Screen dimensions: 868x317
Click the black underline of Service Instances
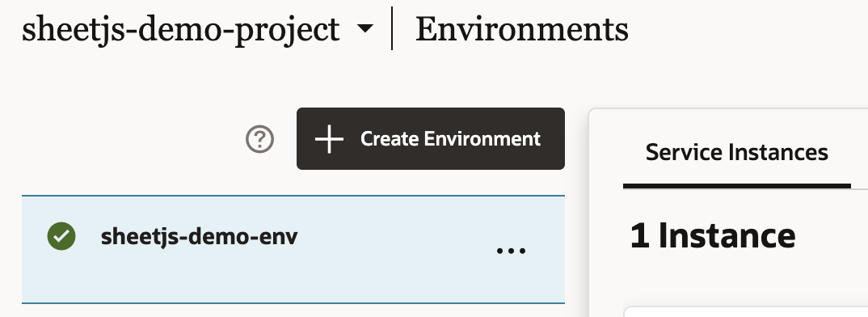point(737,186)
